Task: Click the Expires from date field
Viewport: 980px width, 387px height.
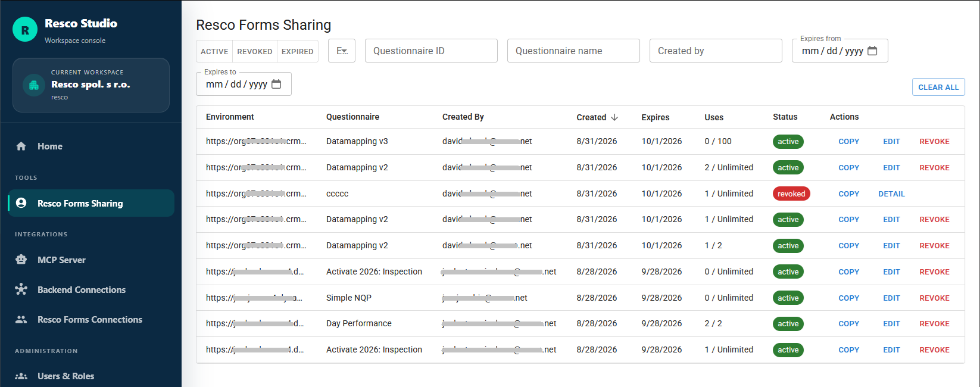Action: coord(839,51)
